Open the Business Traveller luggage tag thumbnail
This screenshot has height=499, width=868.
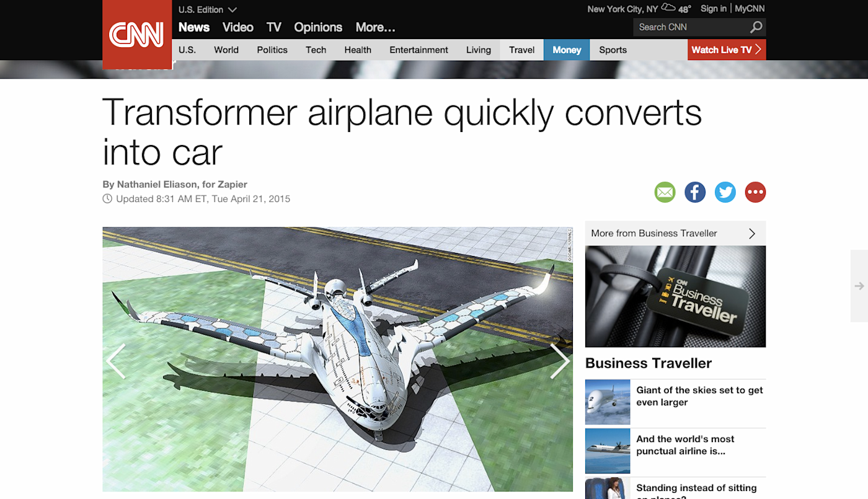click(675, 296)
